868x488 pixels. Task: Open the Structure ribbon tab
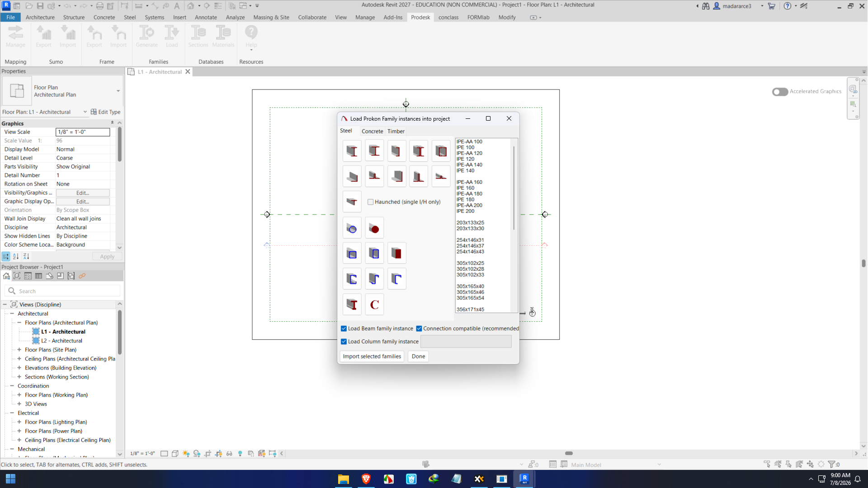(74, 17)
